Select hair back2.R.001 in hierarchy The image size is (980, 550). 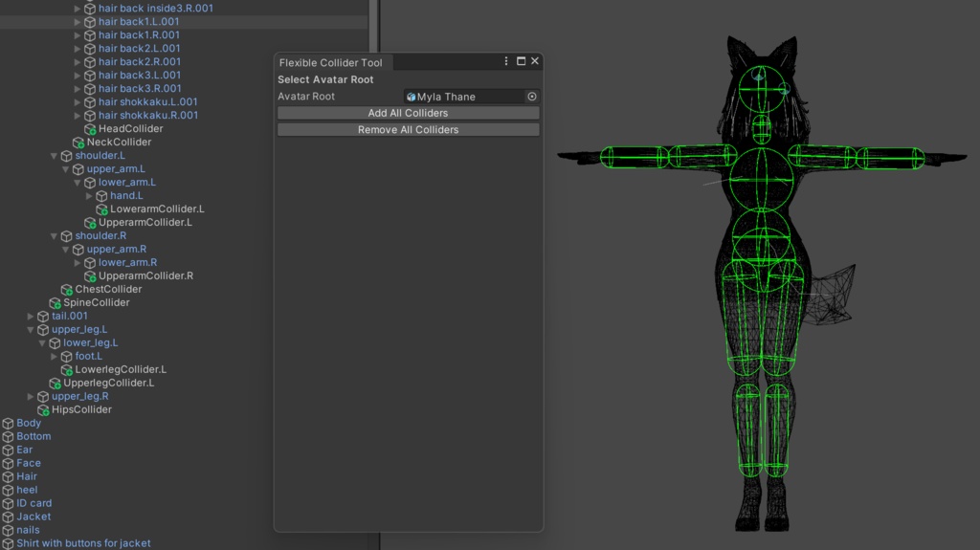click(x=140, y=62)
